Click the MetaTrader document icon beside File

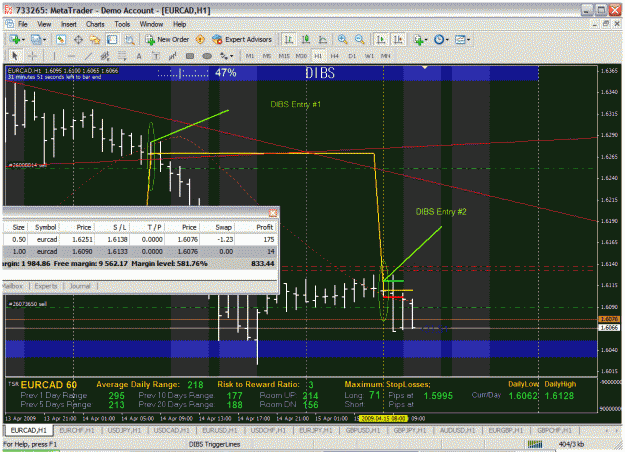(x=9, y=24)
